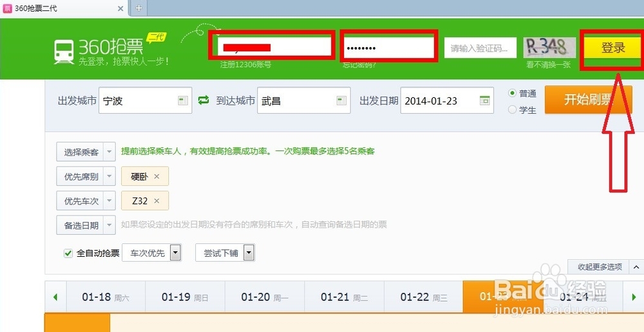644x332 pixels.
Task: Select date tab 01-19 周日
Action: coord(185,297)
